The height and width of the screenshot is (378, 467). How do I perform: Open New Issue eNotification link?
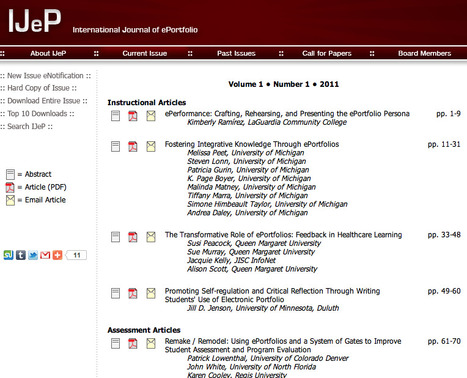(45, 76)
